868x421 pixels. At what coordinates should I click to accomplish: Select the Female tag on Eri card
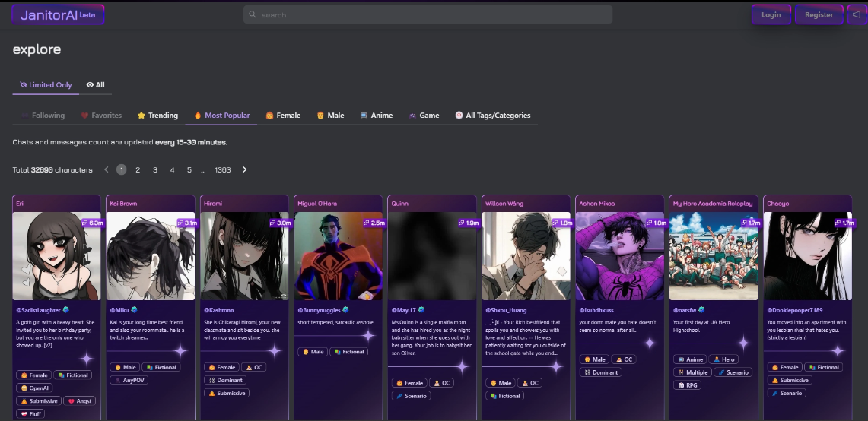tap(33, 375)
